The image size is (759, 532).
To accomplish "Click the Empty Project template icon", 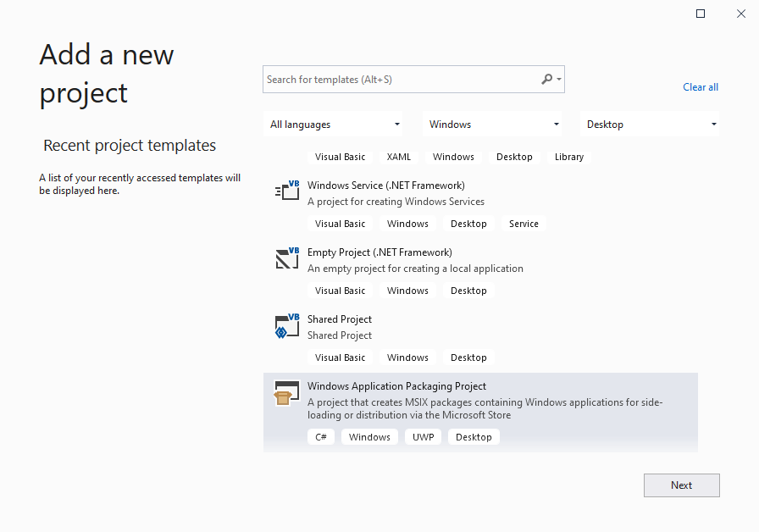I will (287, 257).
